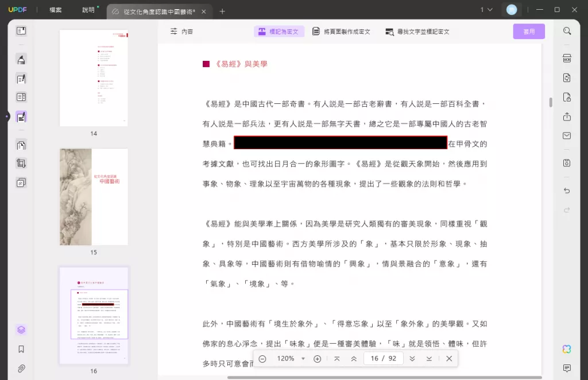Close the 從文化角度認識中國藝術 tab
The image size is (588, 380).
[204, 11]
